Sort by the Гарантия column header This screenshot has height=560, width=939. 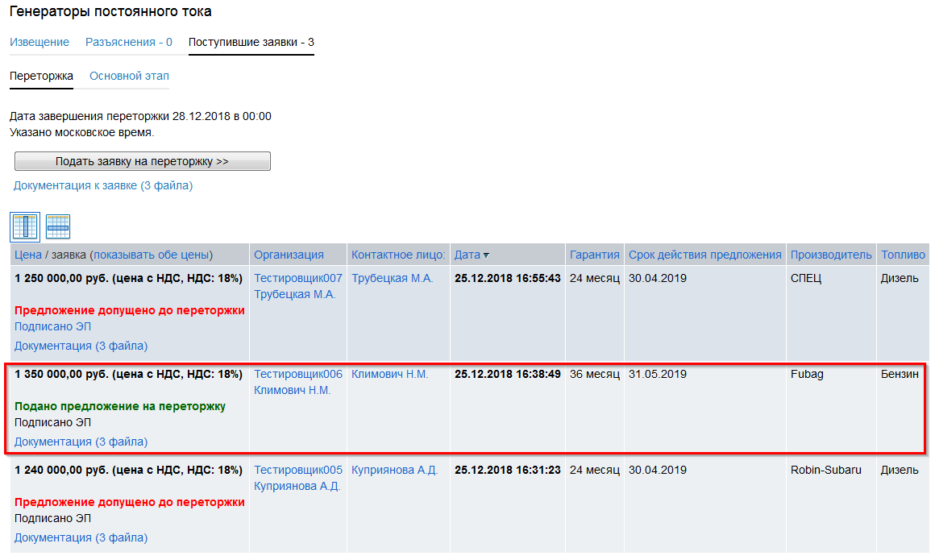tap(594, 255)
